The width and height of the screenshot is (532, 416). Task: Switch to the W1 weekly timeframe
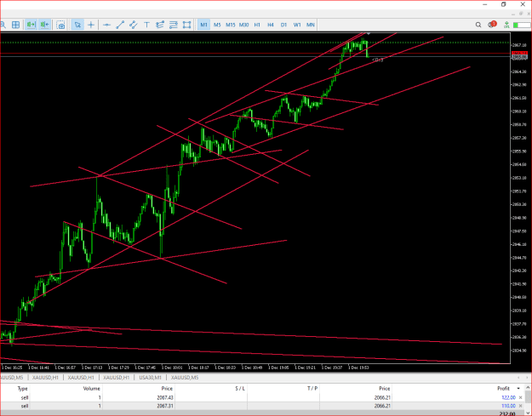[297, 25]
